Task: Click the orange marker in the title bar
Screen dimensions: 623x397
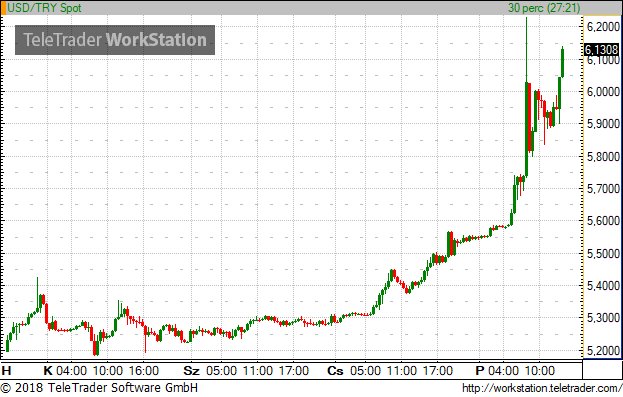Action: [x=3, y=8]
